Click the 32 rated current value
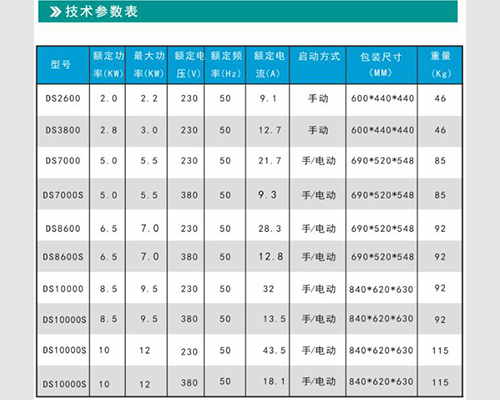Screen dimensions: 500x400 [x=268, y=289]
